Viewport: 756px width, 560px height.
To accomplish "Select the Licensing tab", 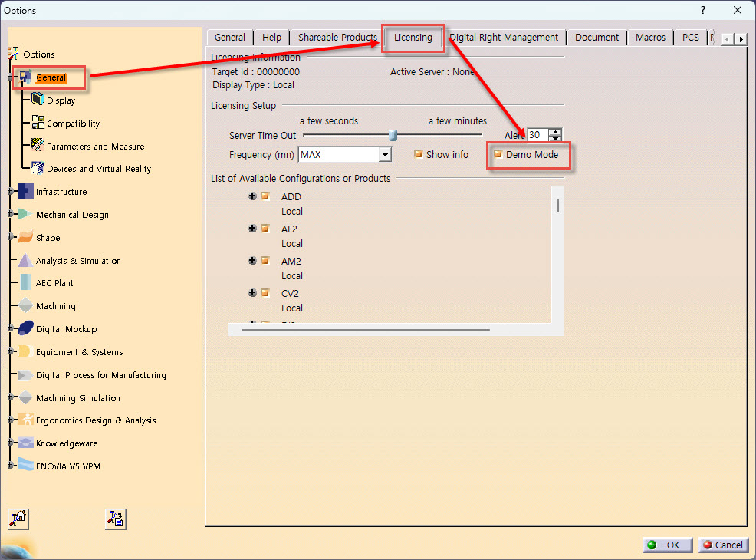I will pyautogui.click(x=413, y=38).
